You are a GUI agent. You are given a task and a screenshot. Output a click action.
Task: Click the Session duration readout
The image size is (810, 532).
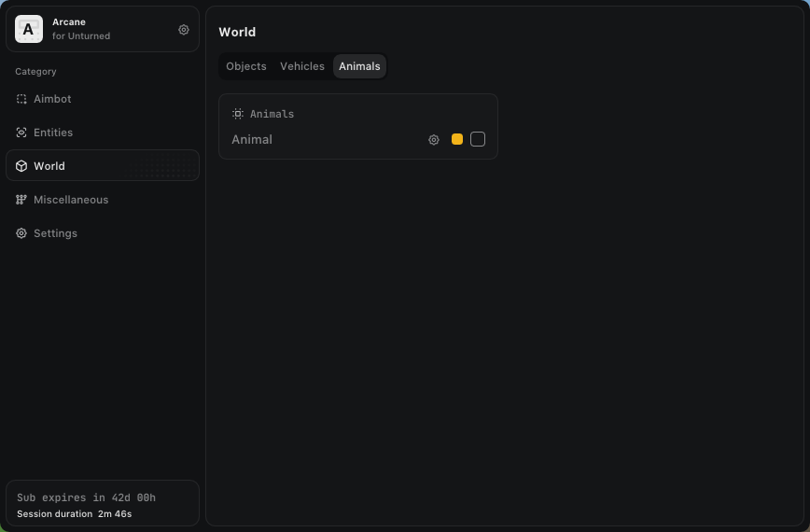point(75,514)
